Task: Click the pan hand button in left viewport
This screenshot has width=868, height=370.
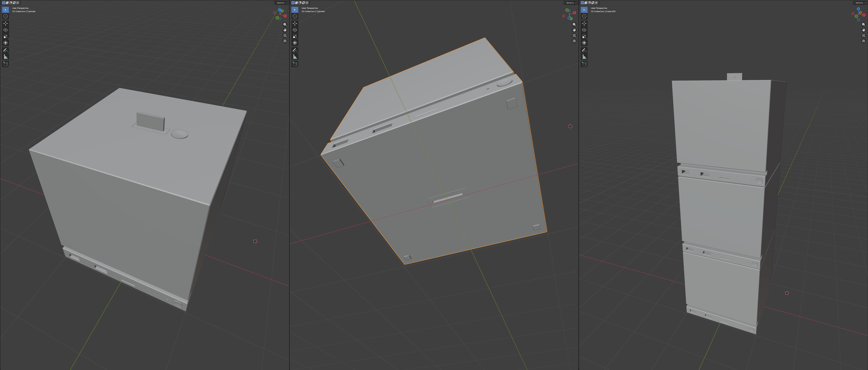Action: (x=285, y=30)
